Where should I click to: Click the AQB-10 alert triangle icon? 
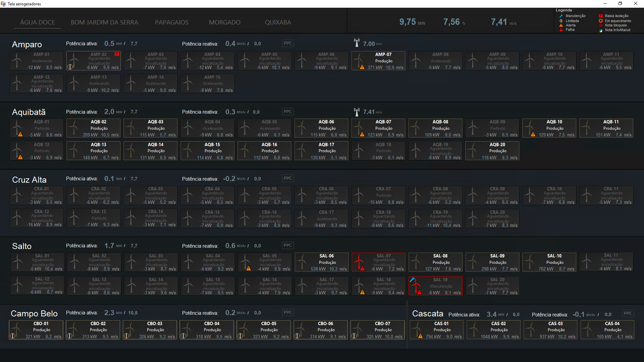[533, 134]
